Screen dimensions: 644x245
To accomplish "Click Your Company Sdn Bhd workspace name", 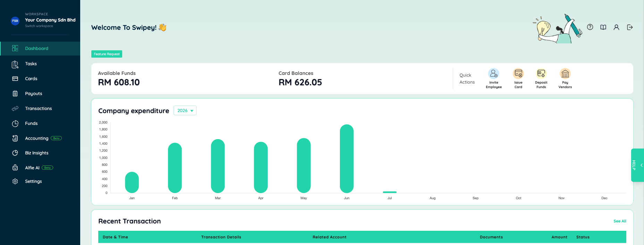I will pyautogui.click(x=50, y=20).
